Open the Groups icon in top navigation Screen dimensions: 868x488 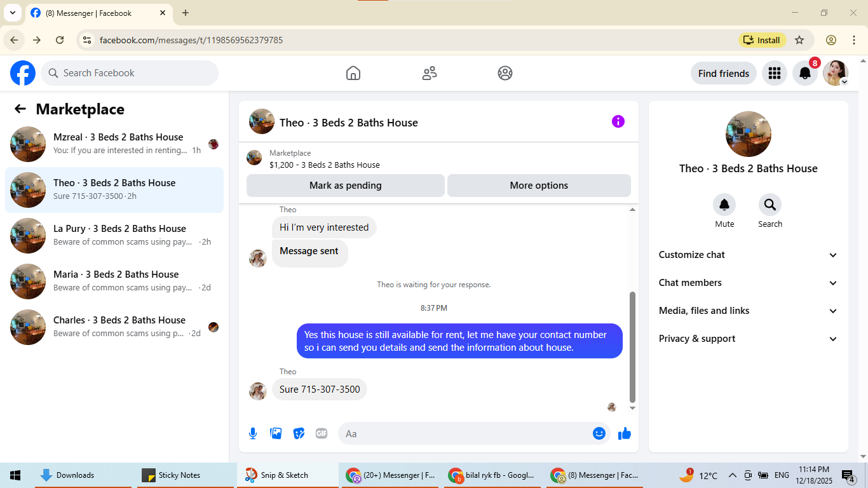click(x=505, y=73)
